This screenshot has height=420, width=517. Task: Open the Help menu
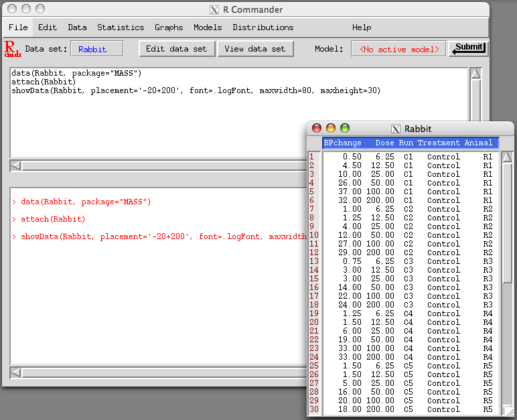tap(362, 27)
